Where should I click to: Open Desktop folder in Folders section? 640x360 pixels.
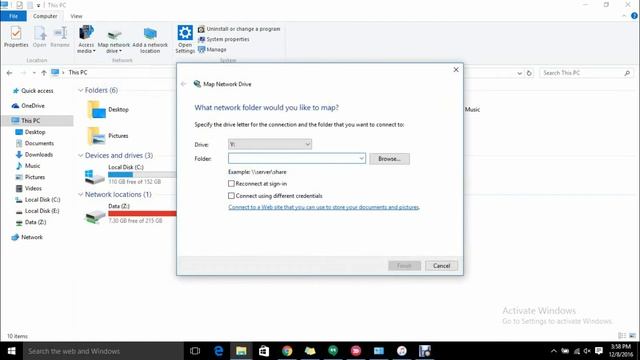pos(108,109)
